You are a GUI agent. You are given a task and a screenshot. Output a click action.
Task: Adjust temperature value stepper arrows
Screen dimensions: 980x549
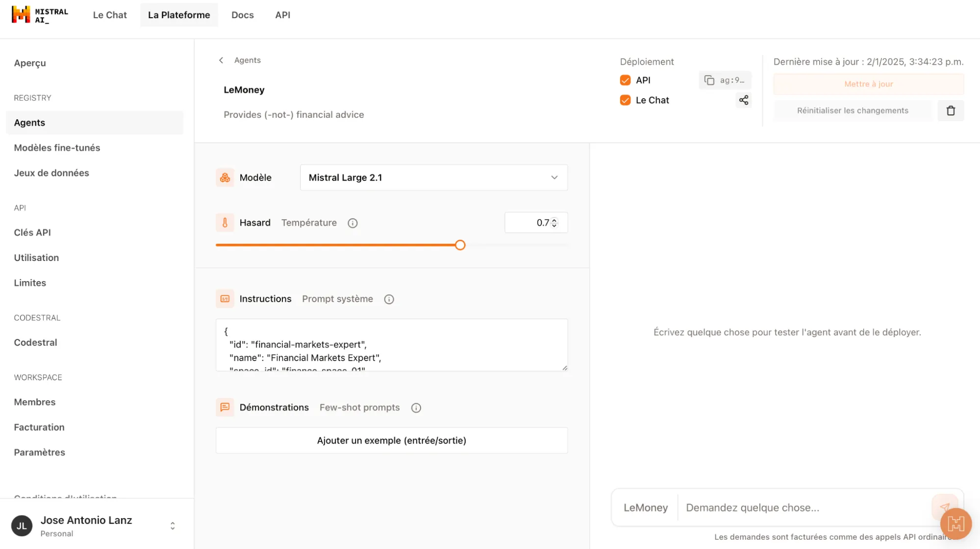tap(554, 223)
